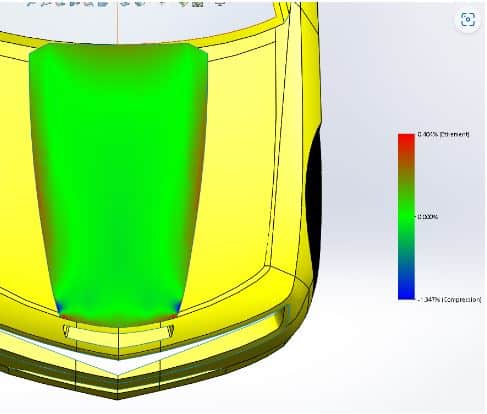Select the Zoom to Fit toolbar icon
Viewport: 487px width, 414px height.
click(31, 4)
